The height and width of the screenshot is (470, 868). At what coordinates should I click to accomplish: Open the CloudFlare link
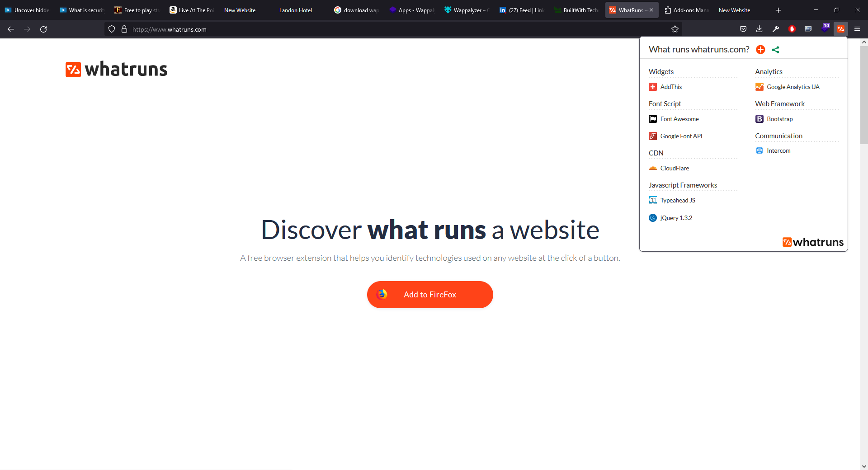pos(675,168)
